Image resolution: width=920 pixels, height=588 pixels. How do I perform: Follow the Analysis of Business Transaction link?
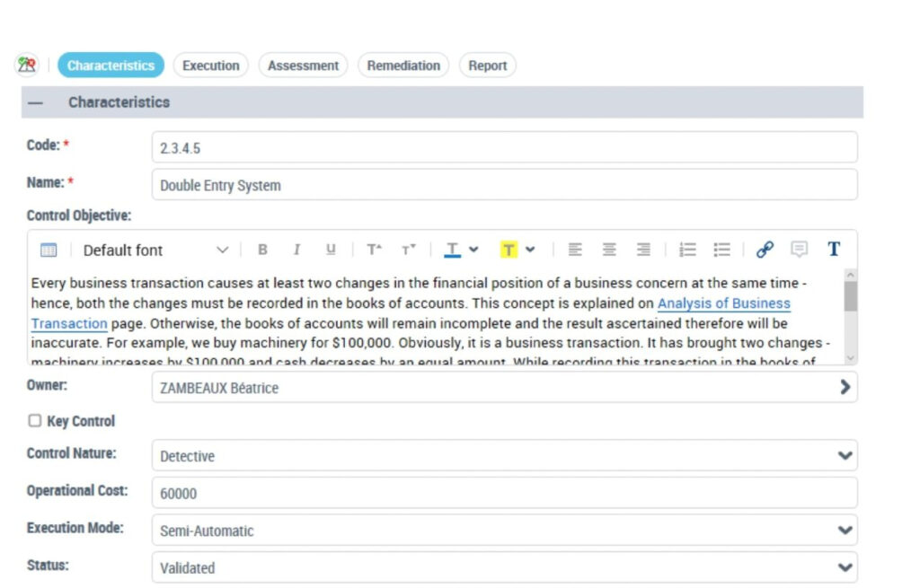(723, 303)
